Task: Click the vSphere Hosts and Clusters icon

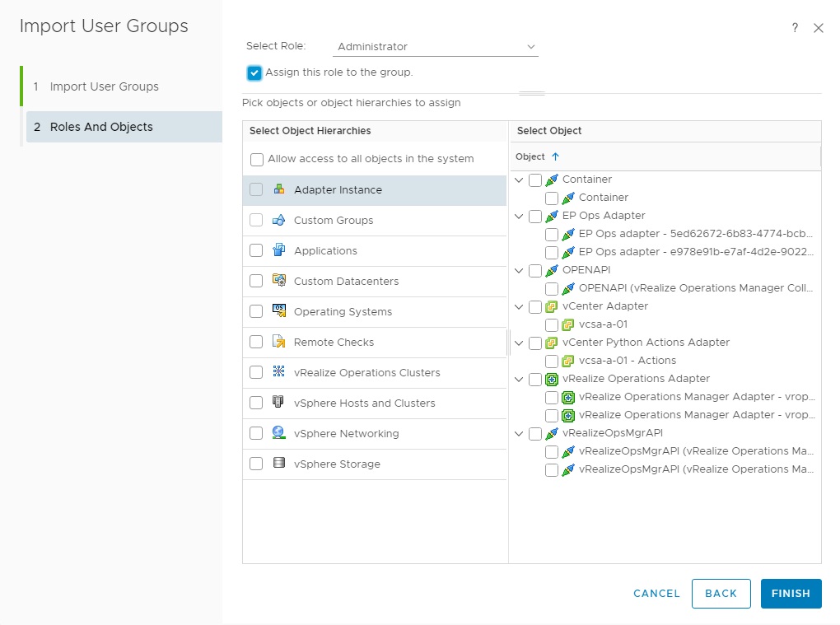Action: click(278, 402)
